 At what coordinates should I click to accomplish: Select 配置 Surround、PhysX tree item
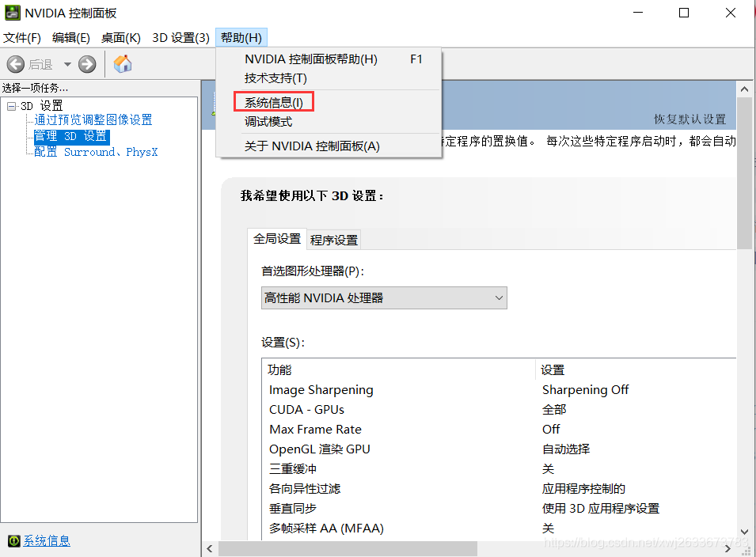point(96,152)
